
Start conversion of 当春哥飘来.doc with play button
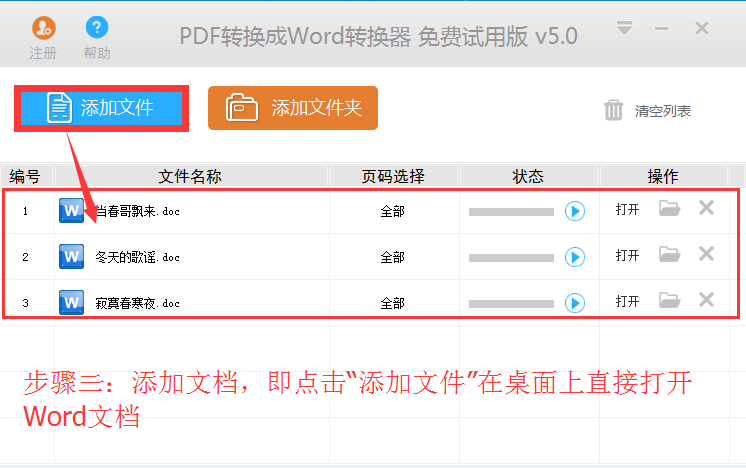[575, 211]
